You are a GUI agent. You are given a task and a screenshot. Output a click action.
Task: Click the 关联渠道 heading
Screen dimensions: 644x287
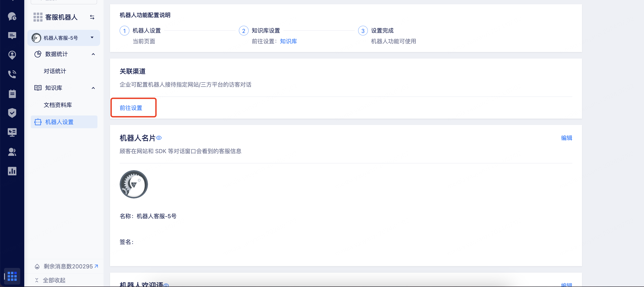pyautogui.click(x=132, y=71)
